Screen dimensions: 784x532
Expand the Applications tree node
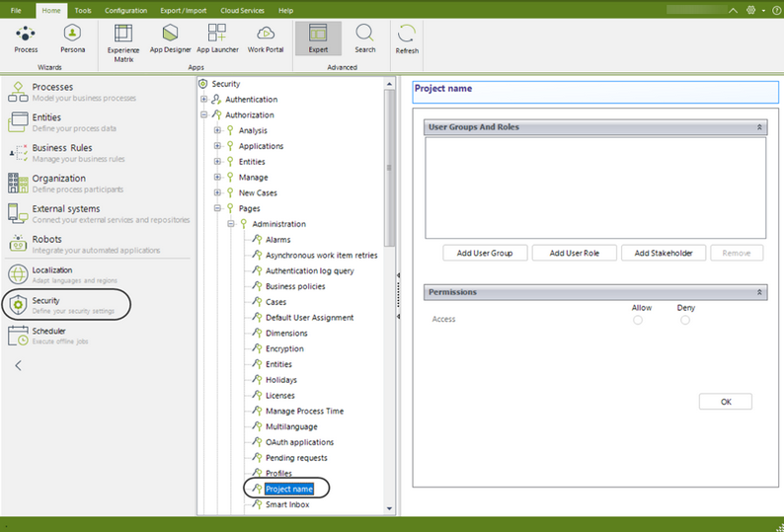coord(217,146)
